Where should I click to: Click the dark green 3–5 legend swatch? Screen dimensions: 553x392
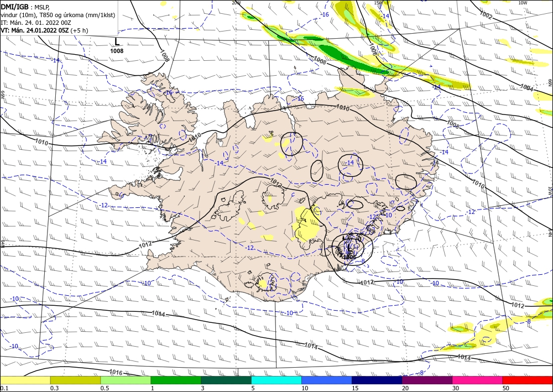point(226,380)
